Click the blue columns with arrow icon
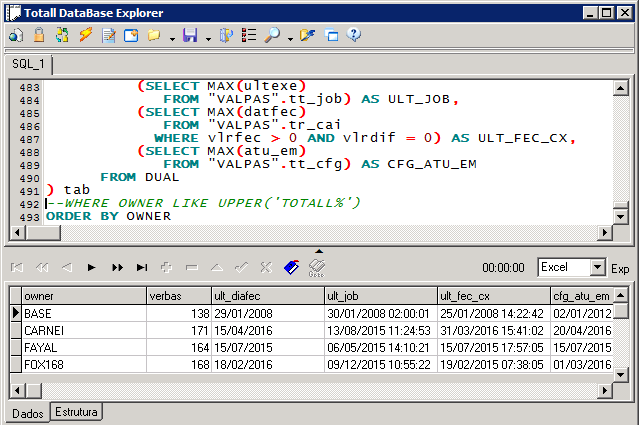 click(226, 35)
